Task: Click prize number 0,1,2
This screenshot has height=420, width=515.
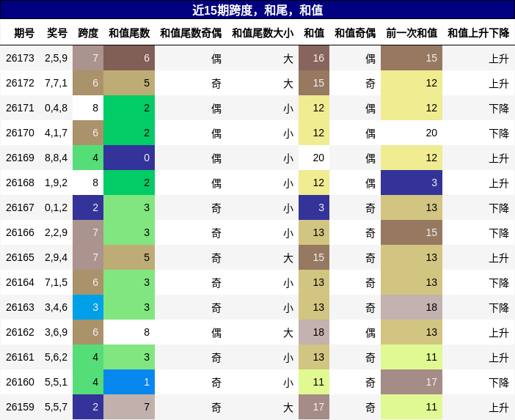Action: (56, 207)
